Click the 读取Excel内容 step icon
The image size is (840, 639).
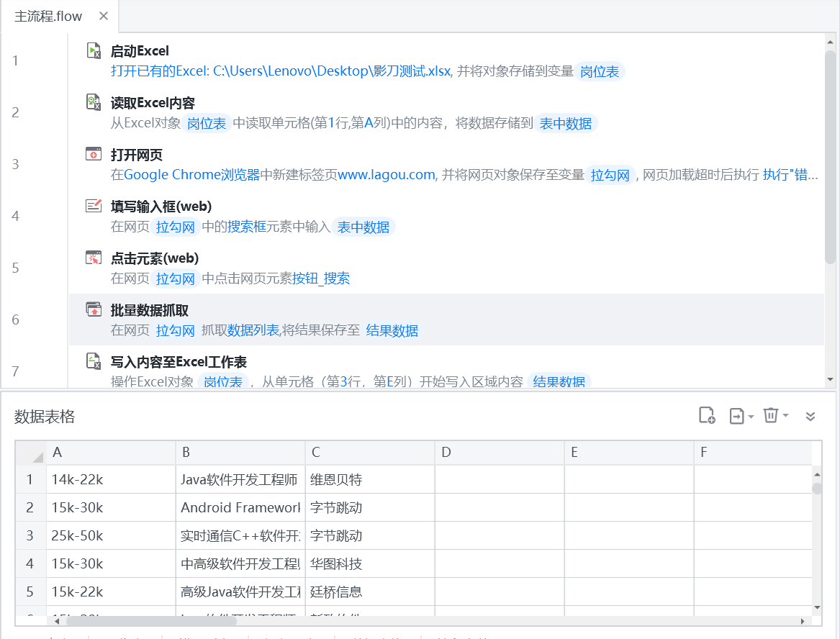tap(94, 102)
